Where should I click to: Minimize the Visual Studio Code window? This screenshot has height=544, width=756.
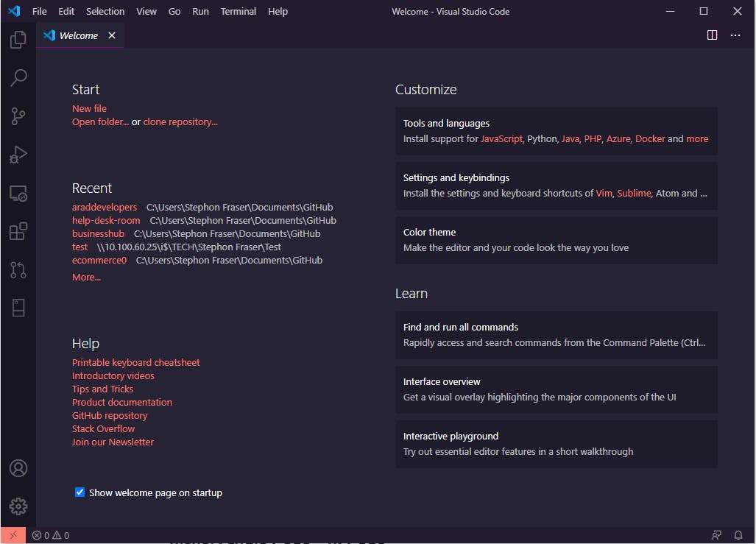click(x=670, y=11)
